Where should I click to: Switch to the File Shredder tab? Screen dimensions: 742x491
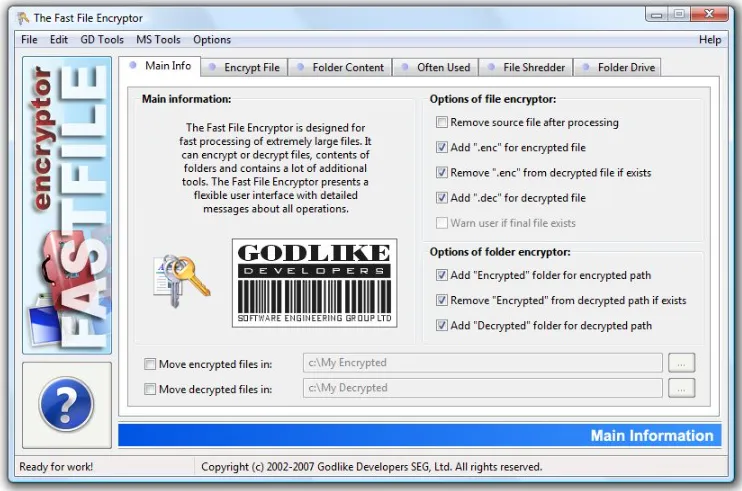pos(526,68)
